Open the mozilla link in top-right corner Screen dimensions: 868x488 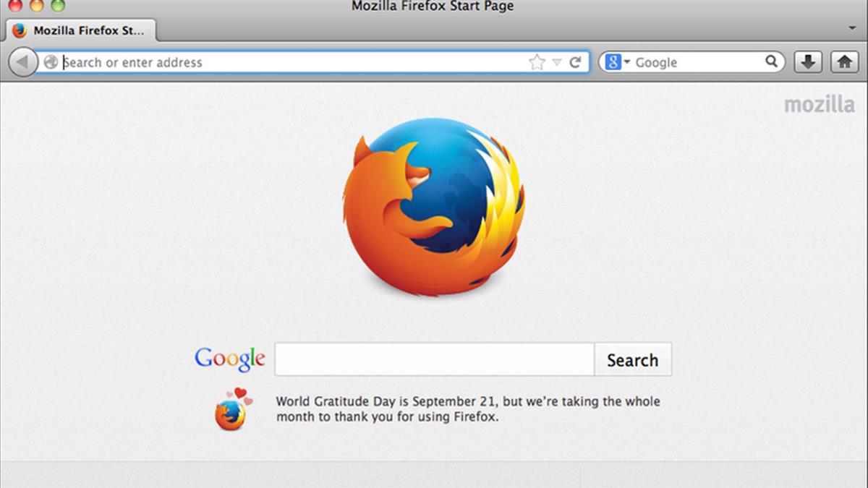coord(819,105)
